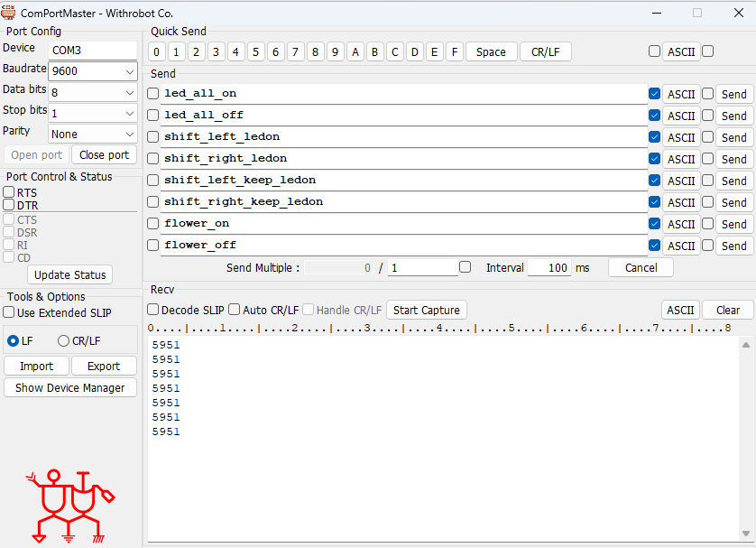
Task: Expand the Stop bits dropdown
Action: coord(93,114)
